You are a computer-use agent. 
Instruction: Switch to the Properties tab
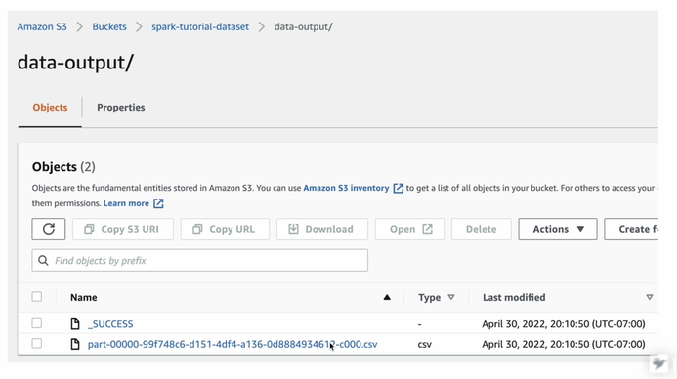[x=121, y=107]
